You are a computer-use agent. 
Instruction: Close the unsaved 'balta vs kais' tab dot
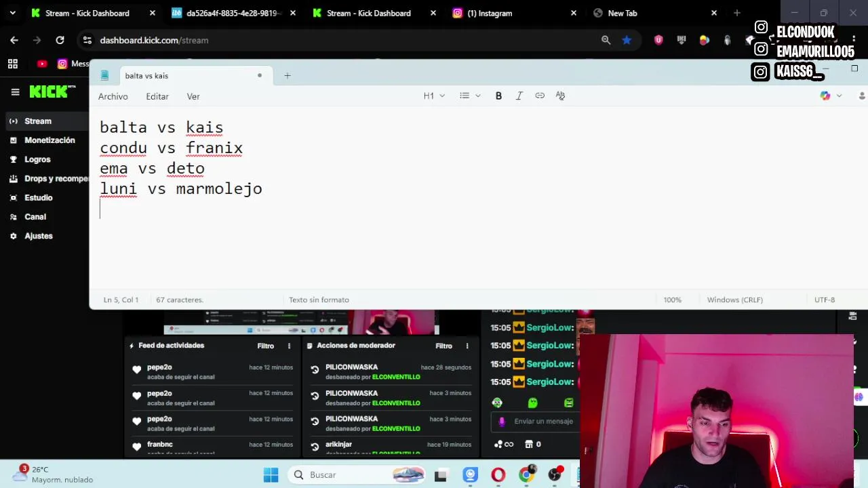pyautogui.click(x=259, y=76)
